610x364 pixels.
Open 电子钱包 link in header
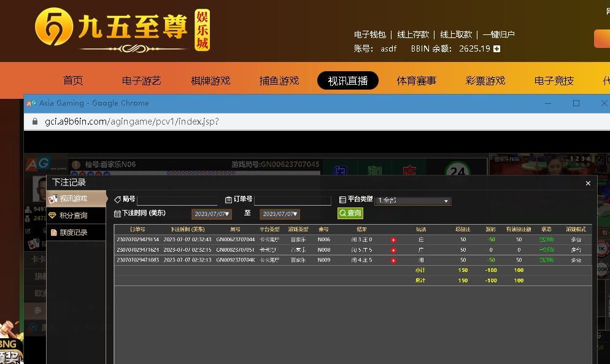tap(370, 34)
